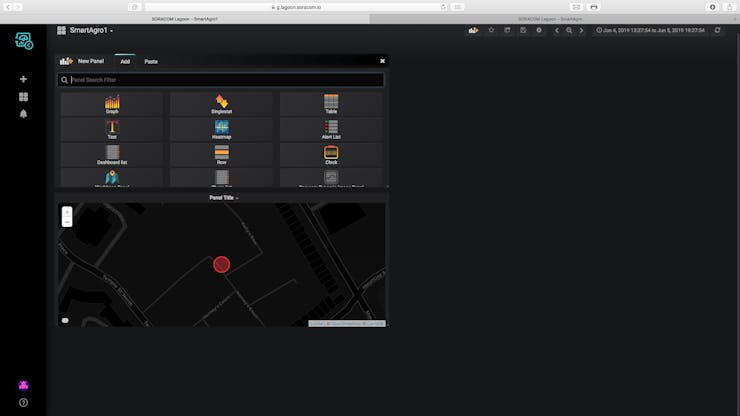Switch to the Paste tab
This screenshot has width=740, height=416.
(x=151, y=61)
